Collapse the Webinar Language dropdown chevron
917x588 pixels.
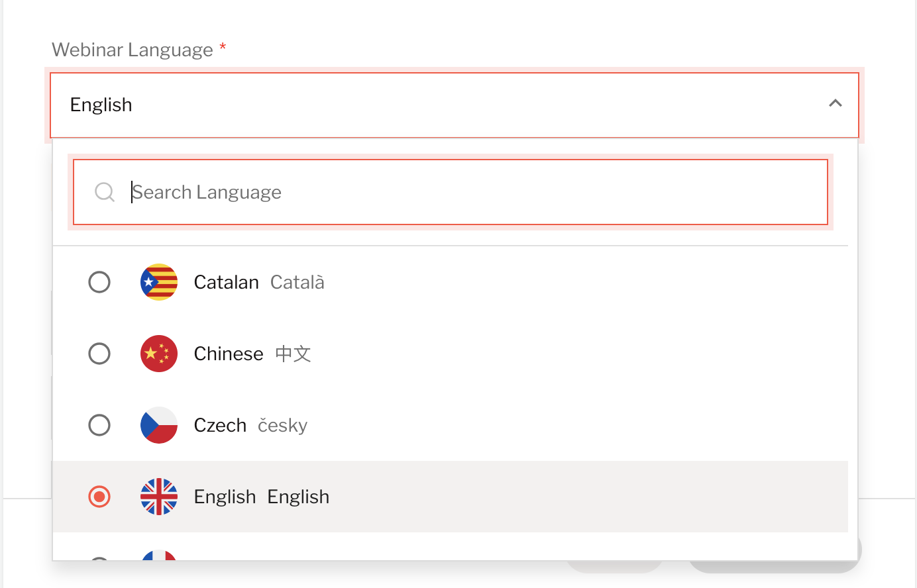836,103
